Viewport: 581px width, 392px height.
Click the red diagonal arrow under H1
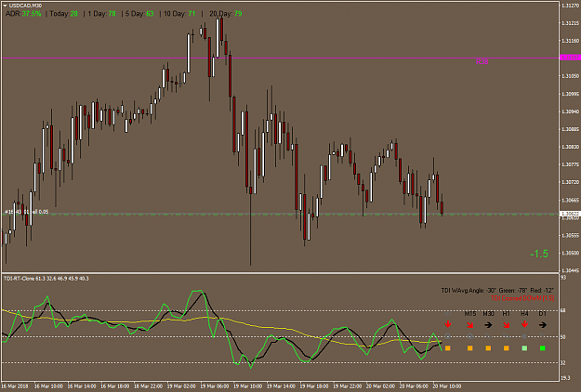coord(506,324)
